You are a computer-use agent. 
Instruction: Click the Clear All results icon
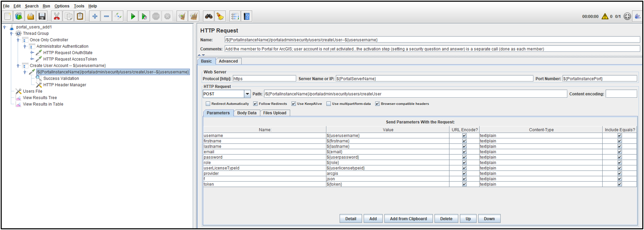(x=194, y=16)
